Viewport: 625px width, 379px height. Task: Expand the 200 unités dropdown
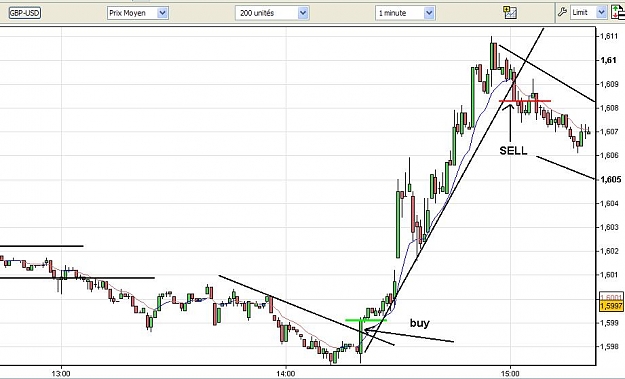(272, 13)
